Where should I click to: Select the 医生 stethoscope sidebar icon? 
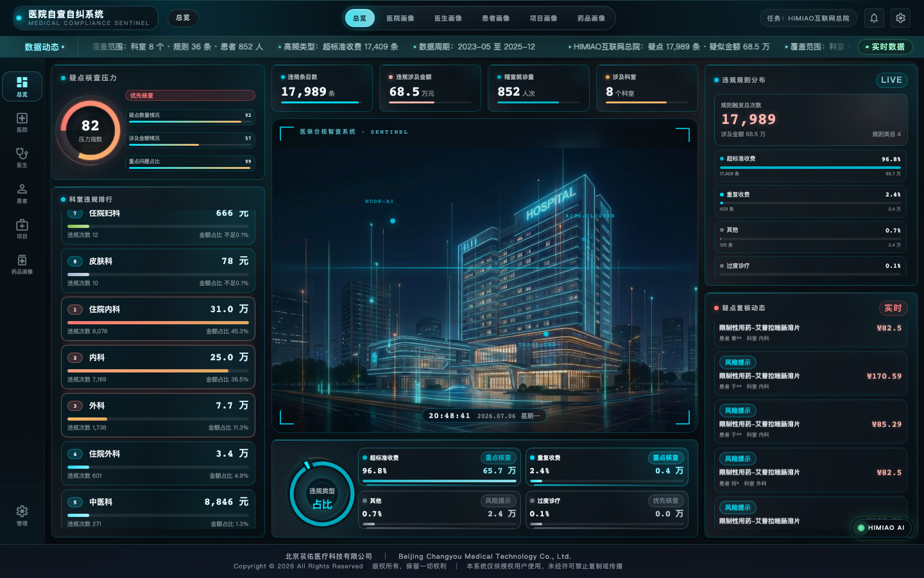pyautogui.click(x=22, y=157)
